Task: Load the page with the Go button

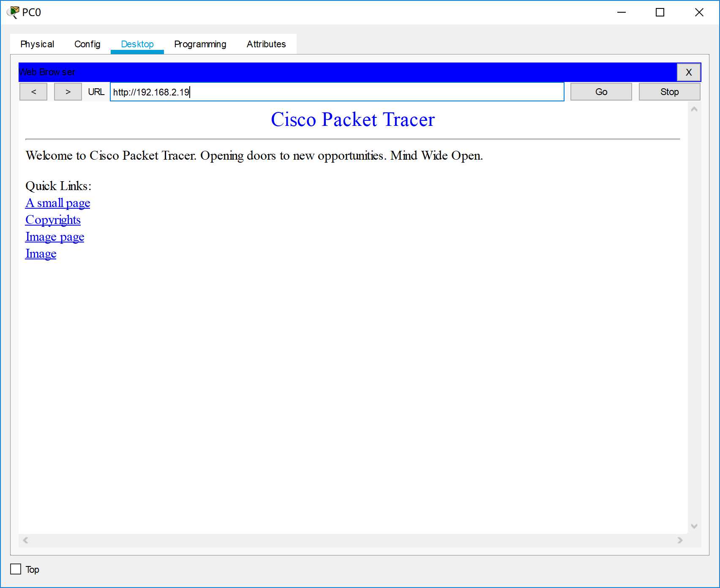Action: (x=601, y=92)
